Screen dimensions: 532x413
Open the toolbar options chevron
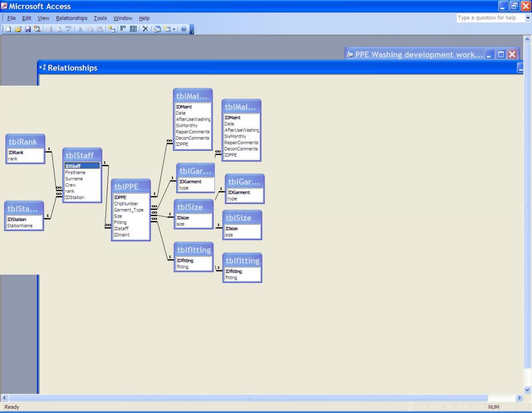click(x=191, y=30)
